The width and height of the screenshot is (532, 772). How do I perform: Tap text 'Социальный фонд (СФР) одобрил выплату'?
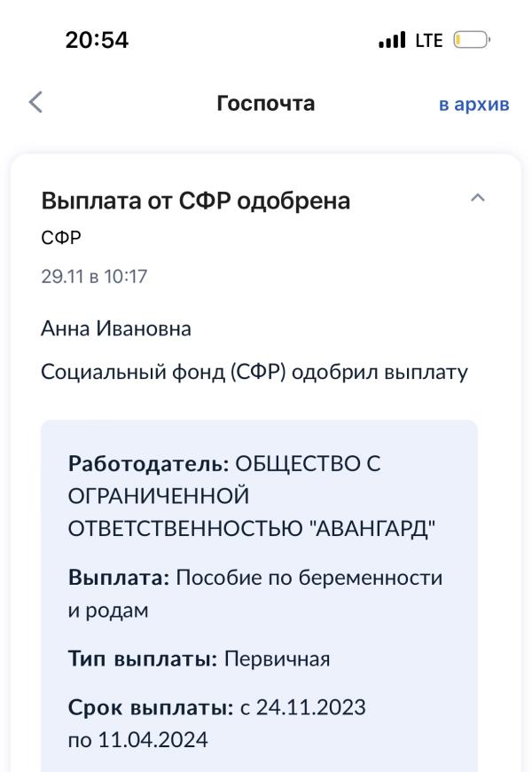pyautogui.click(x=254, y=372)
